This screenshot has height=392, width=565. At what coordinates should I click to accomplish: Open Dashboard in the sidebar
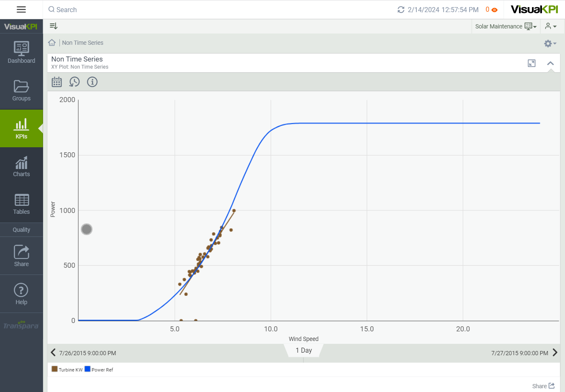(x=21, y=53)
